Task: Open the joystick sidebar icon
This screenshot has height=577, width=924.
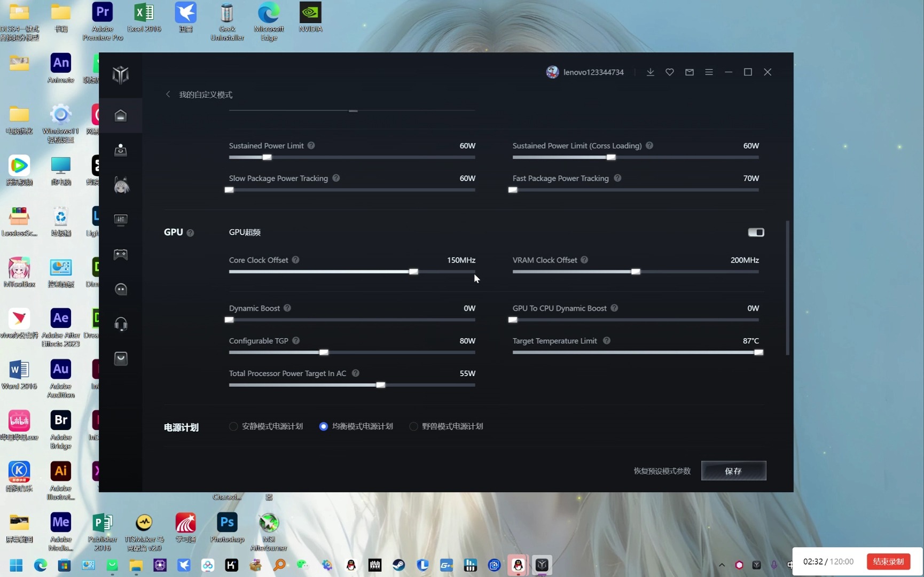Action: (121, 150)
